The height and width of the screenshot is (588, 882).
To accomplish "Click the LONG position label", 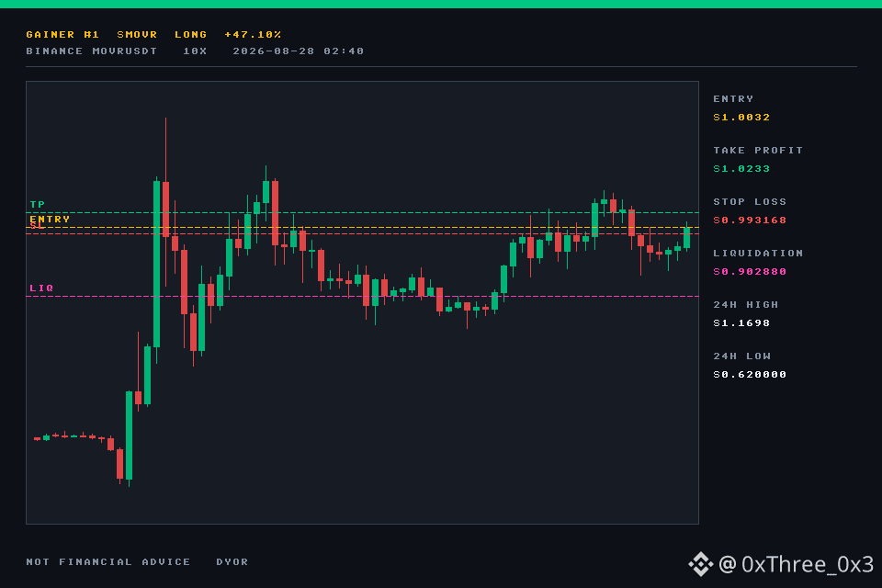I will pyautogui.click(x=191, y=35).
